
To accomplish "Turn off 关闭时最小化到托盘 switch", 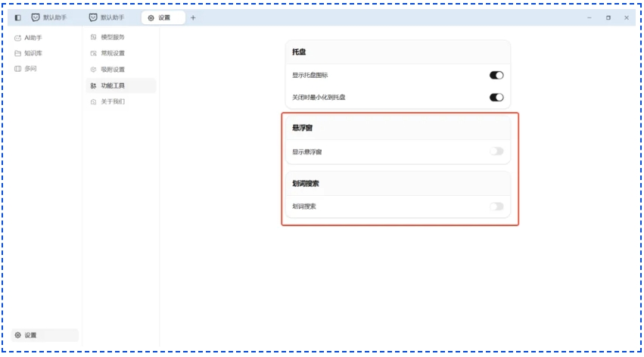I will pyautogui.click(x=496, y=98).
